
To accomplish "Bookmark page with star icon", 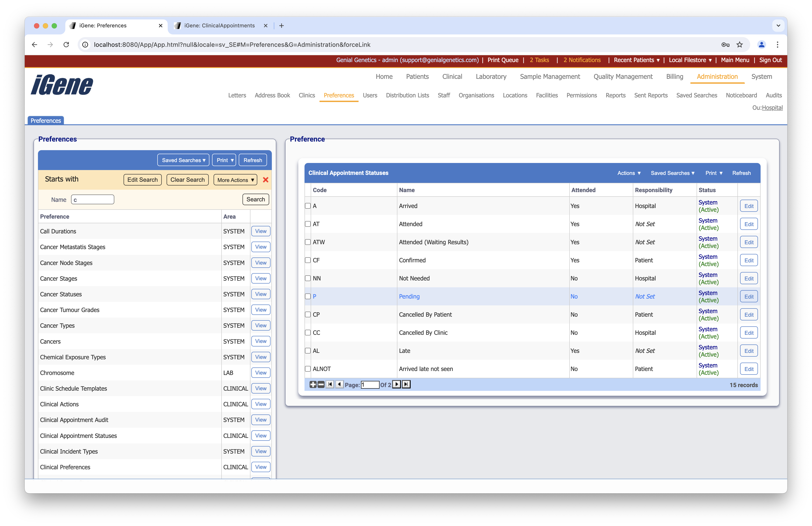I will pos(739,45).
